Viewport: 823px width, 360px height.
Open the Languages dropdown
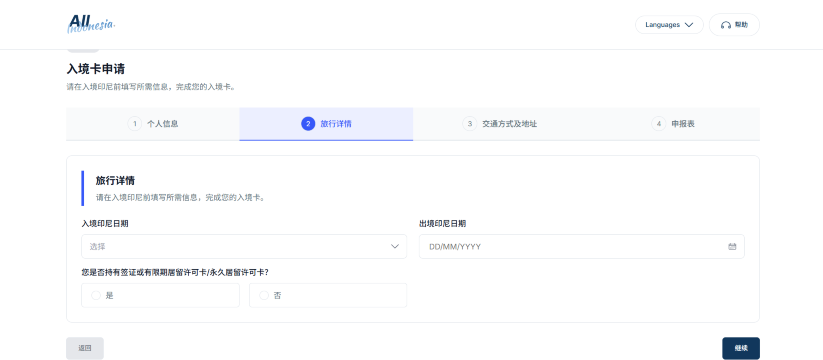tap(669, 25)
